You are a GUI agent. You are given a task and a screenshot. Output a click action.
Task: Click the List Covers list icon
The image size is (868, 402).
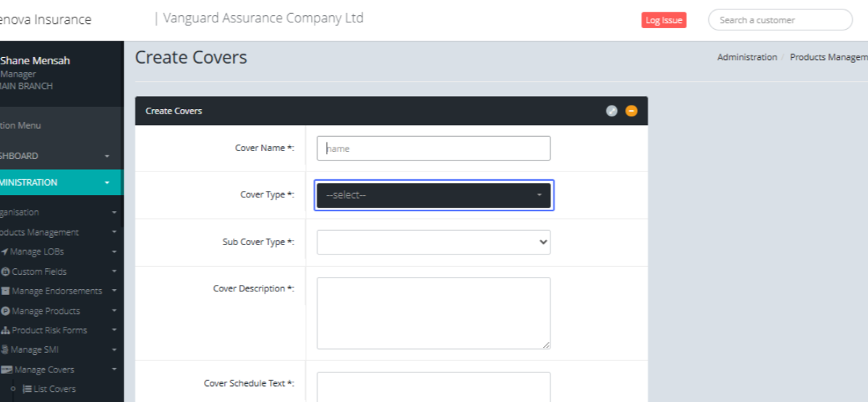click(27, 389)
